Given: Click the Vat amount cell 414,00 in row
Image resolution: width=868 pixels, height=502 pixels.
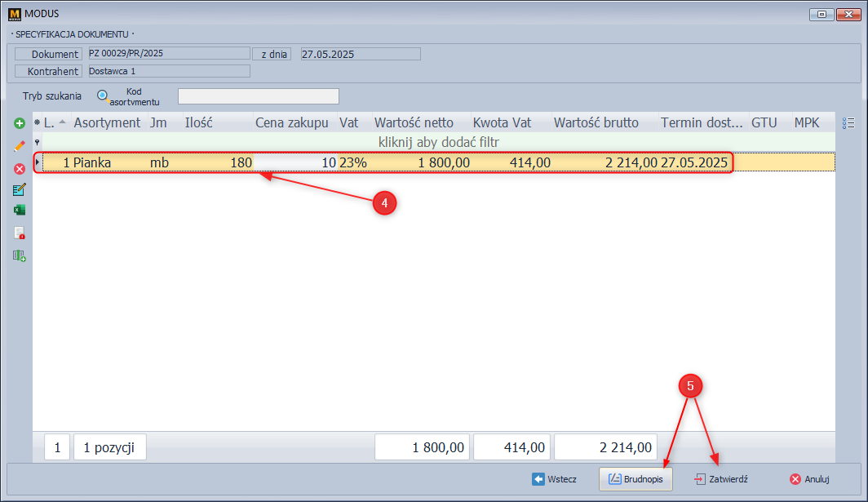Looking at the screenshot, I should coord(511,162).
